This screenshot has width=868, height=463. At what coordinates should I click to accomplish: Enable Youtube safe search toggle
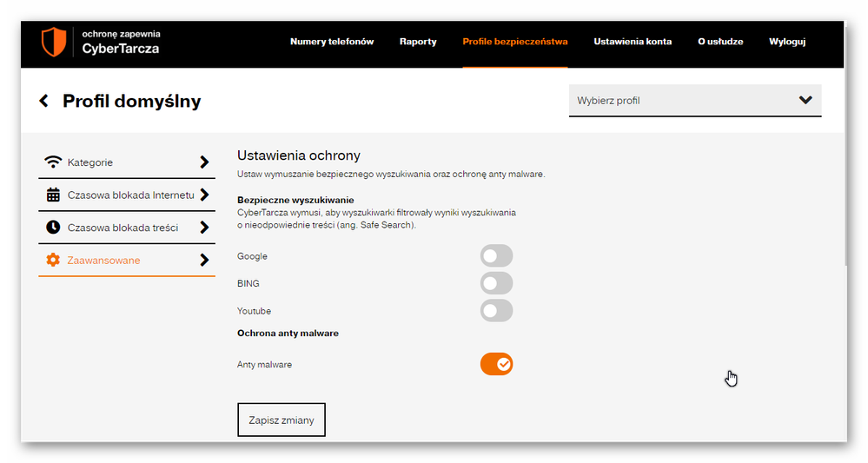496,311
